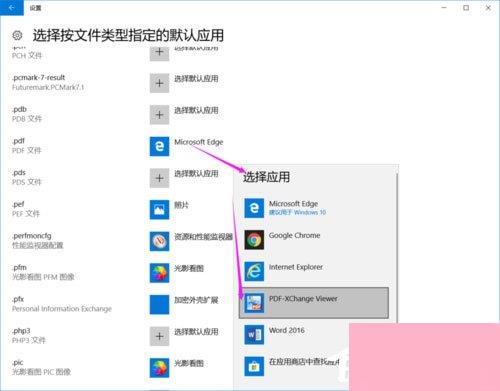Screen dimensions: 500x391
Task: Choose PDF-XChange Viewer text in the chooser
Action: pos(303,299)
